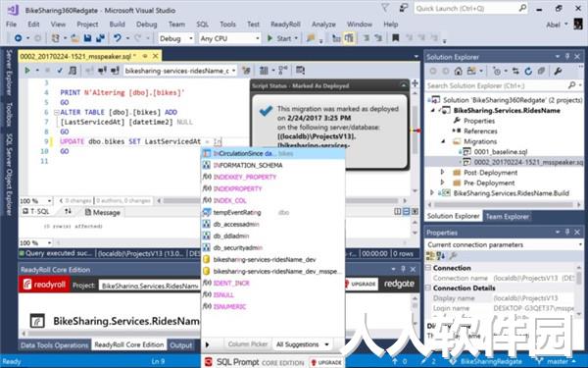The height and width of the screenshot is (368, 588).
Task: Click the Properties wrench icon in Solution Explorer
Action: pos(558,71)
